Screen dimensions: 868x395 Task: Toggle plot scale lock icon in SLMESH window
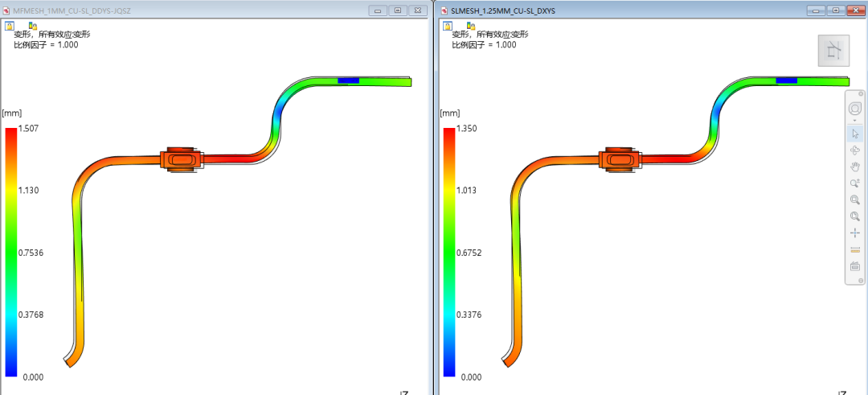[x=471, y=26]
